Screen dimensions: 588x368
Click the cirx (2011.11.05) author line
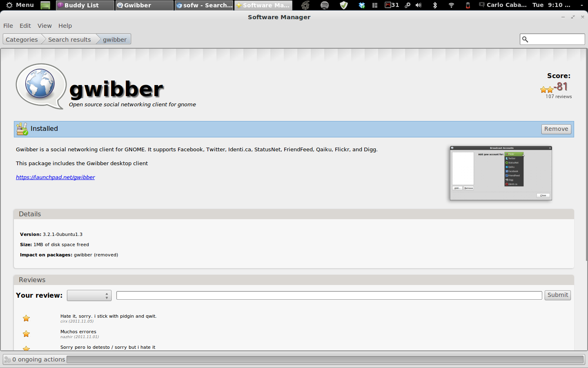[77, 321]
